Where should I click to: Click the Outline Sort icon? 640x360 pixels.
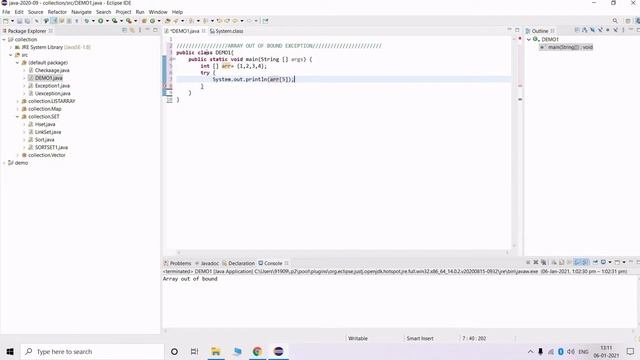[x=584, y=30]
